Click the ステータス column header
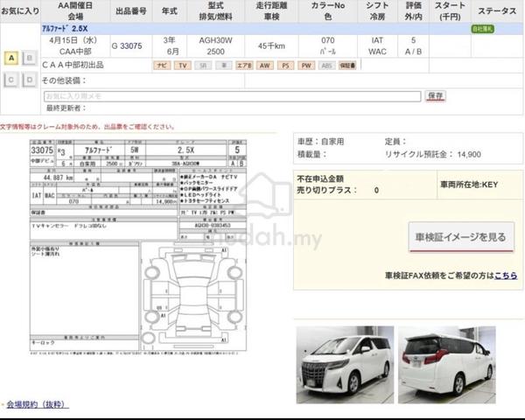The width and height of the screenshot is (525, 420). click(497, 11)
